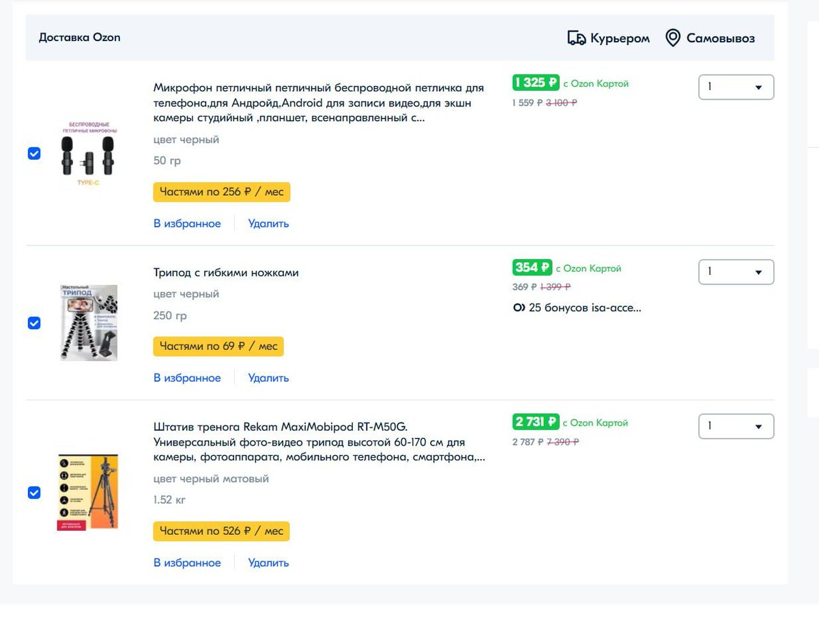The image size is (819, 644).
Task: Open 'Трипод с гибкими ножками' product title
Action: tap(226, 273)
